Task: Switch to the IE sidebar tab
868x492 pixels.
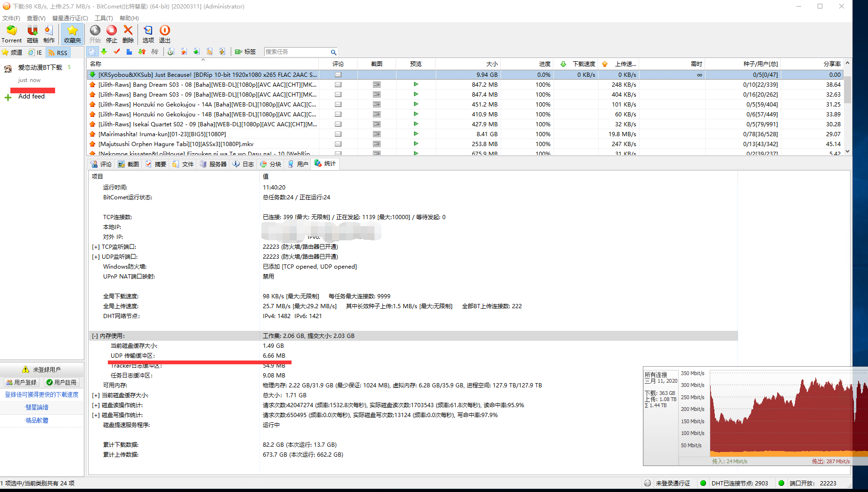Action: 35,52
